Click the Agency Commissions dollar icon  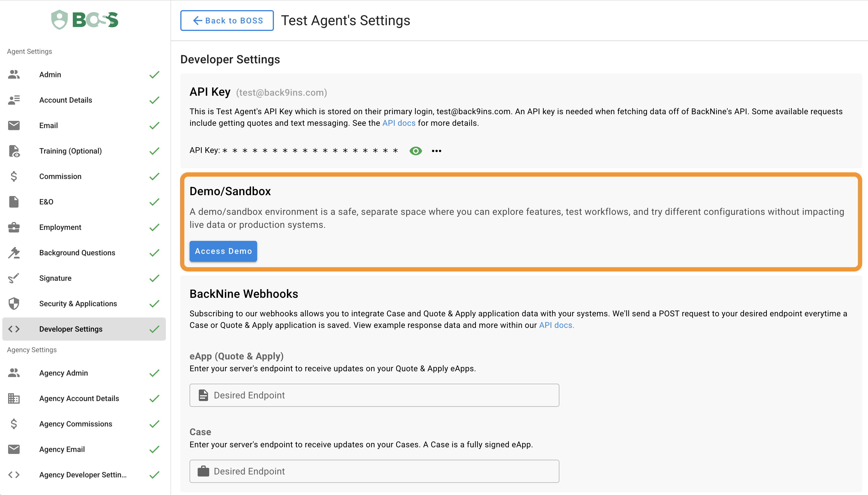click(x=14, y=424)
